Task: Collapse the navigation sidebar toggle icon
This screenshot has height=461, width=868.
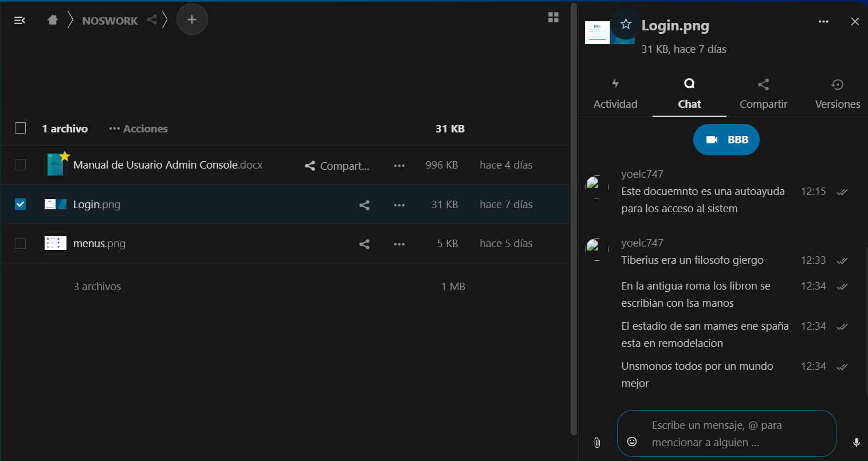Action: pyautogui.click(x=19, y=21)
